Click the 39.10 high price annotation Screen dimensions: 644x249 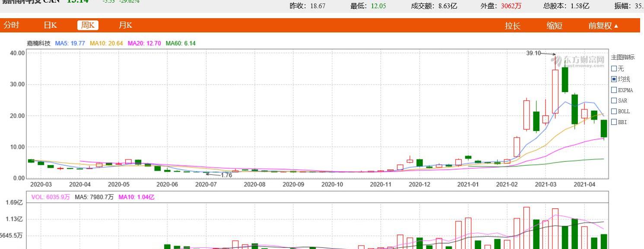point(533,53)
